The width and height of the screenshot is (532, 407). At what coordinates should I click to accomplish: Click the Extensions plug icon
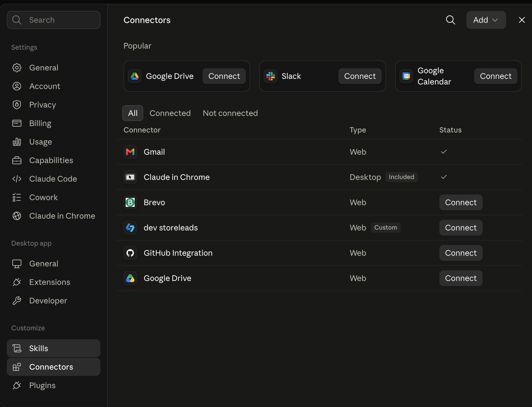click(17, 282)
